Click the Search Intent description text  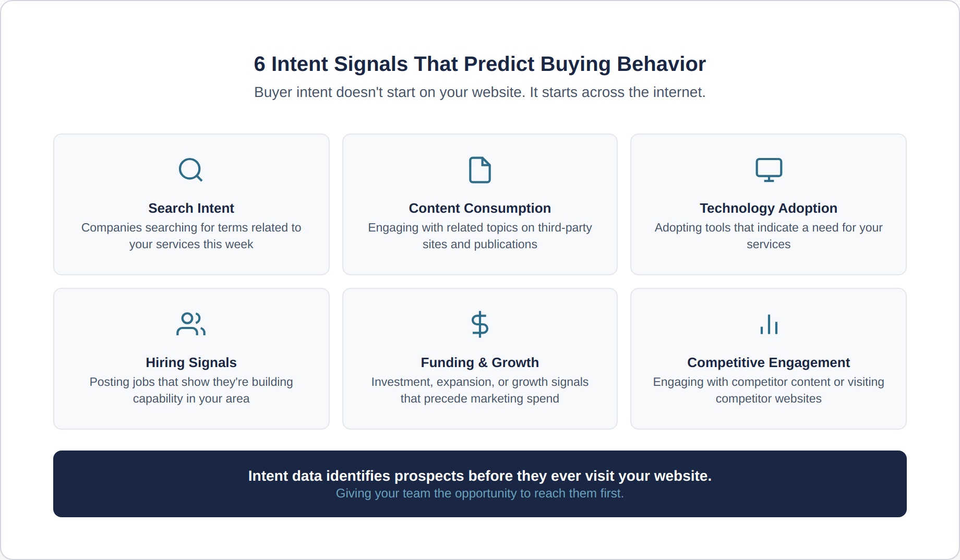[x=191, y=236]
